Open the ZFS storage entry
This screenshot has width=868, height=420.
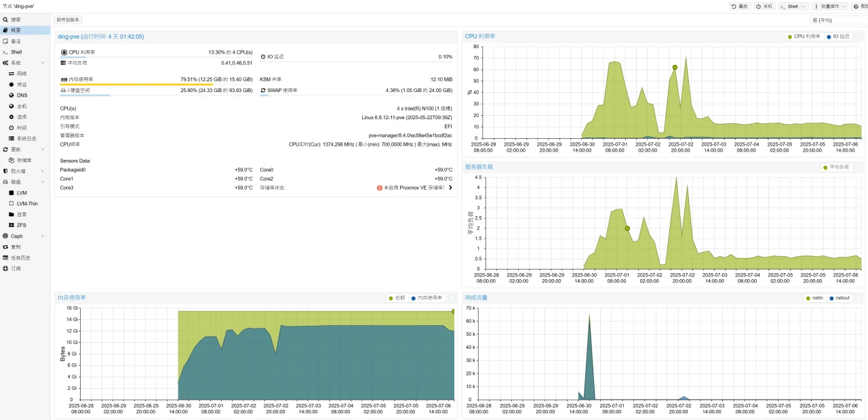click(22, 225)
